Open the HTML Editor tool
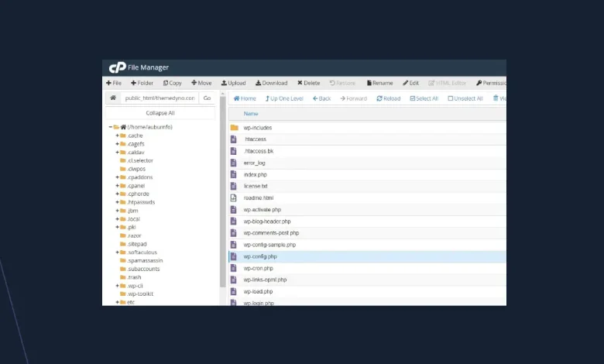 pyautogui.click(x=448, y=83)
